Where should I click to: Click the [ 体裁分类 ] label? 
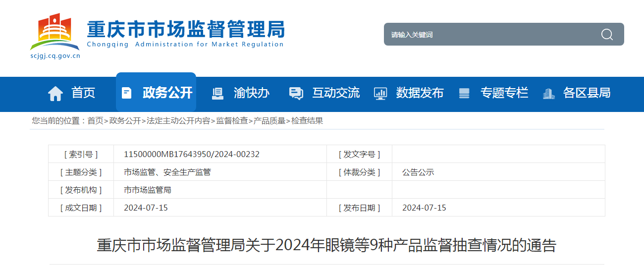click(359, 172)
